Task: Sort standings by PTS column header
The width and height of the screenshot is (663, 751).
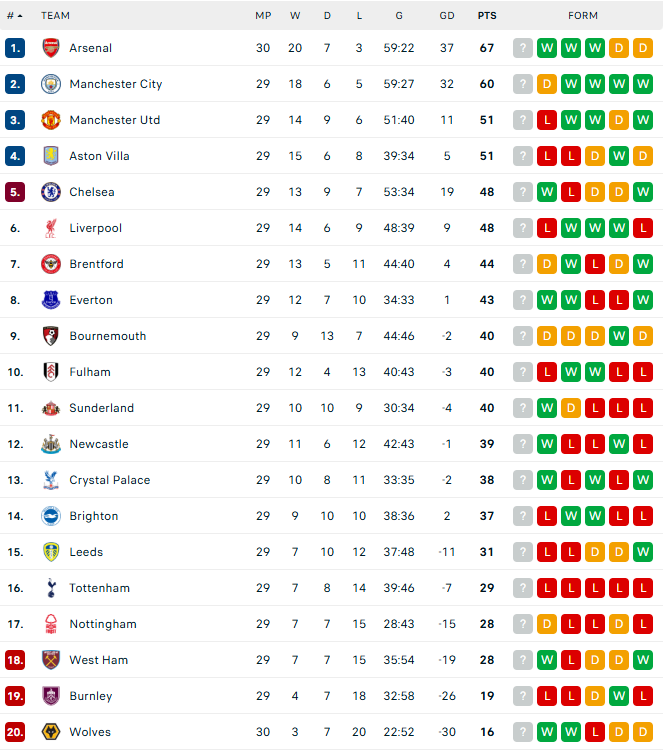Action: [487, 16]
